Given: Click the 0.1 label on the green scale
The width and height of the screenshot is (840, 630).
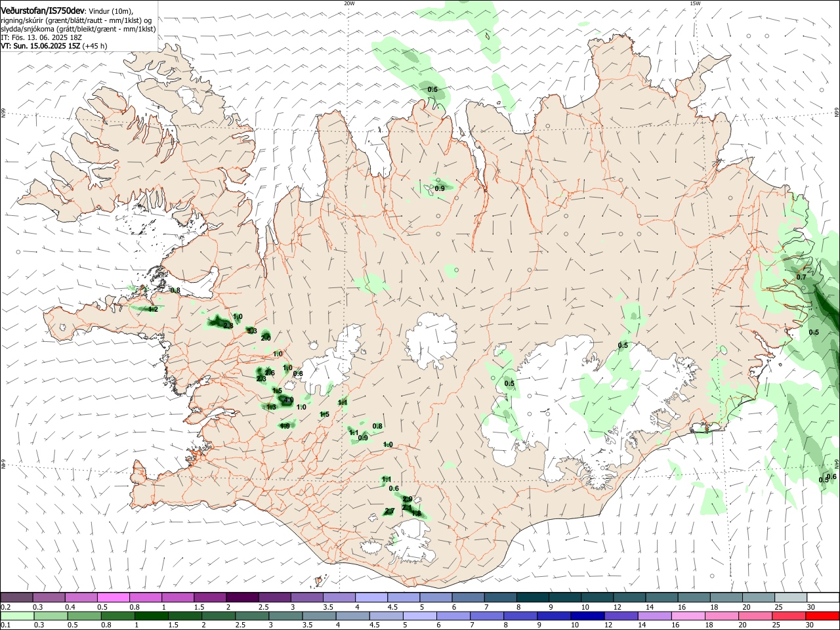Looking at the screenshot, I should coord(5,625).
